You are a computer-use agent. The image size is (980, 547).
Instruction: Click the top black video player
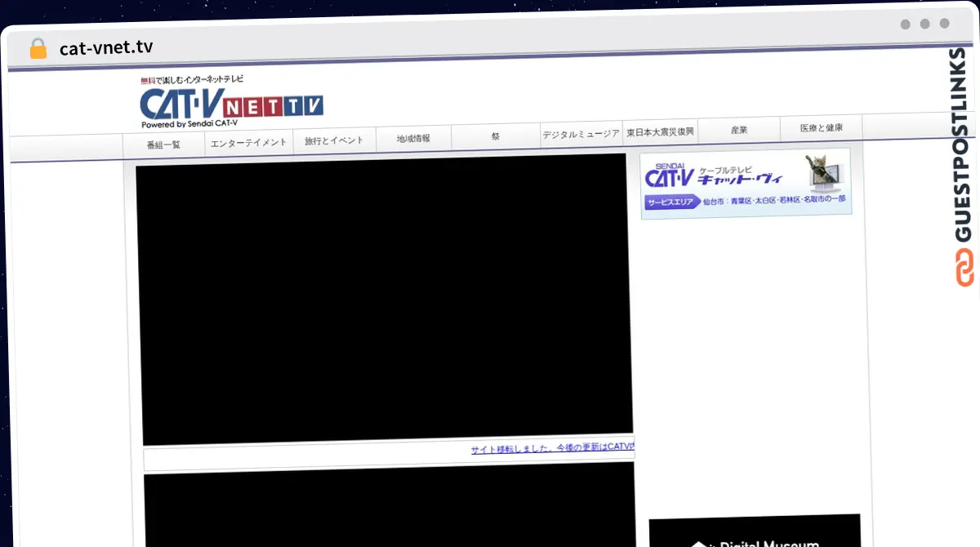point(384,299)
